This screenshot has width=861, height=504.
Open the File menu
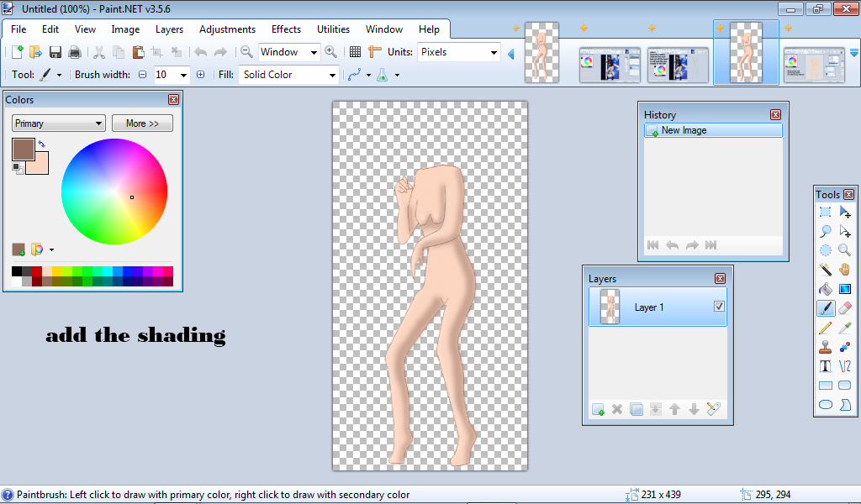pyautogui.click(x=18, y=29)
